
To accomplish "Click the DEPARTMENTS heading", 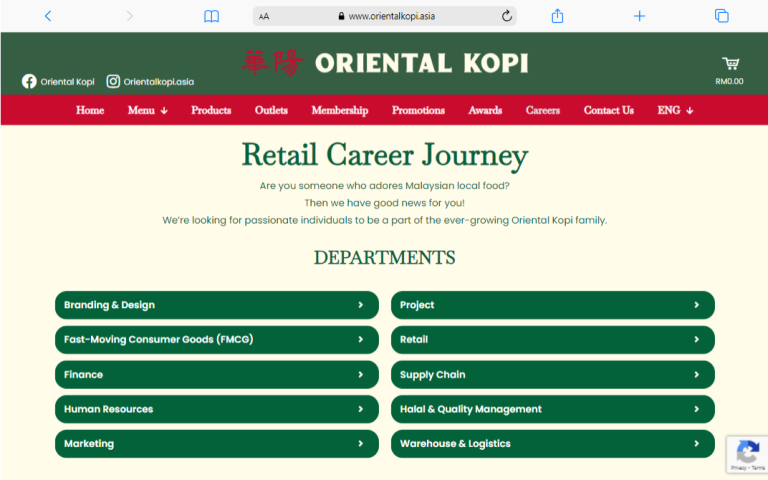I will pos(384,258).
